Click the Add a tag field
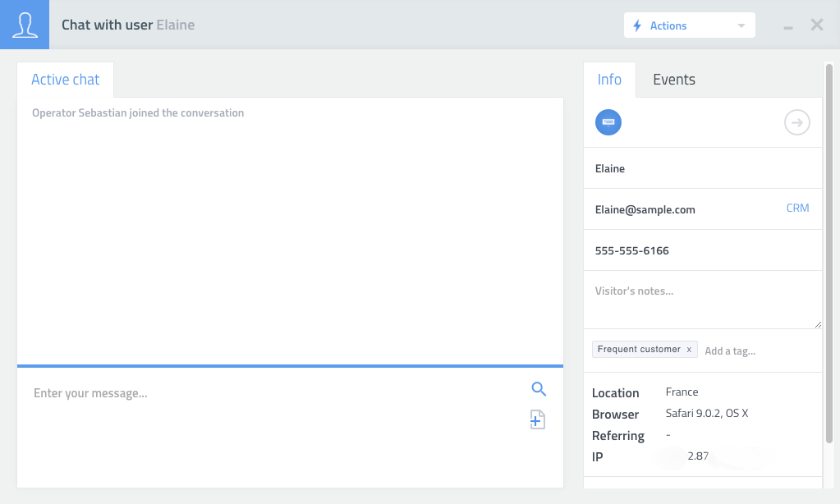The width and height of the screenshot is (840, 504). (755, 351)
